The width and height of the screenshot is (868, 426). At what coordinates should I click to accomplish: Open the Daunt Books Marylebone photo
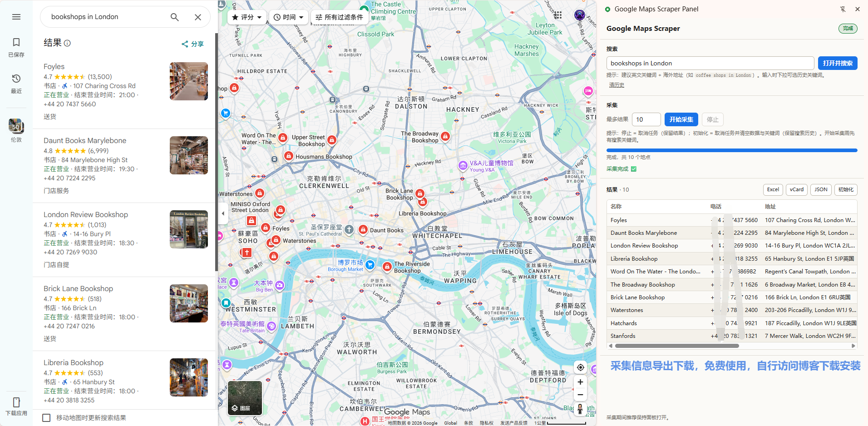tap(189, 155)
